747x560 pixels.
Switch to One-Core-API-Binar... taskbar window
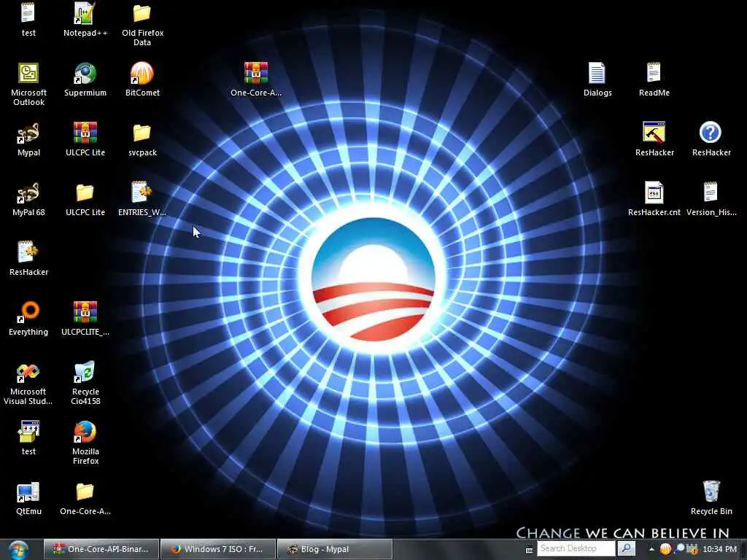[x=101, y=549]
